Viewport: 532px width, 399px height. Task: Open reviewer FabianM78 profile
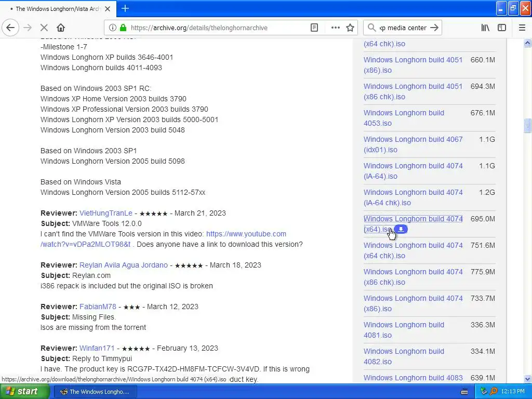[98, 307]
